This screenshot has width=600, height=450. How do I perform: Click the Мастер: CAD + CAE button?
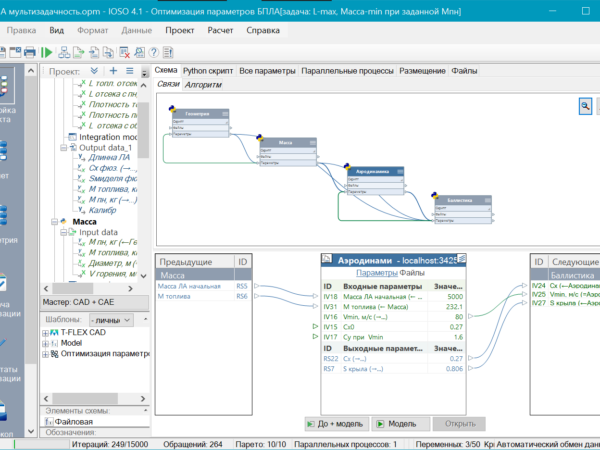[x=95, y=302]
